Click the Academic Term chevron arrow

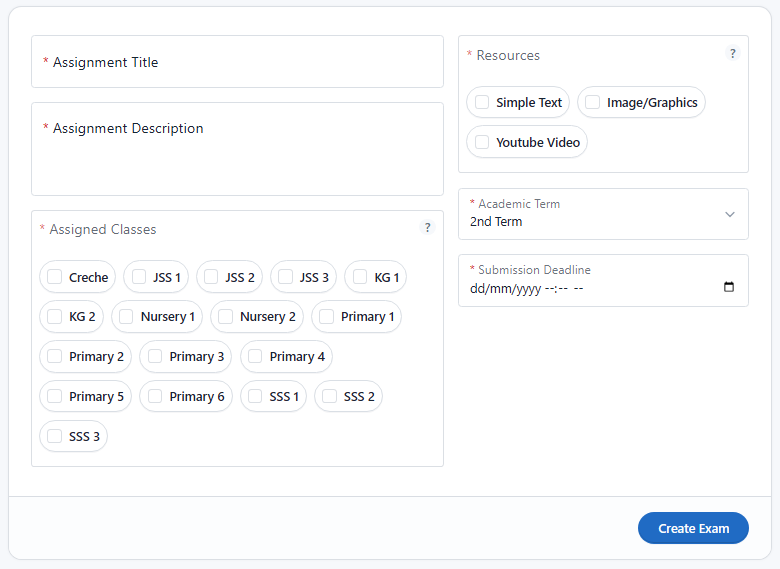[729, 214]
